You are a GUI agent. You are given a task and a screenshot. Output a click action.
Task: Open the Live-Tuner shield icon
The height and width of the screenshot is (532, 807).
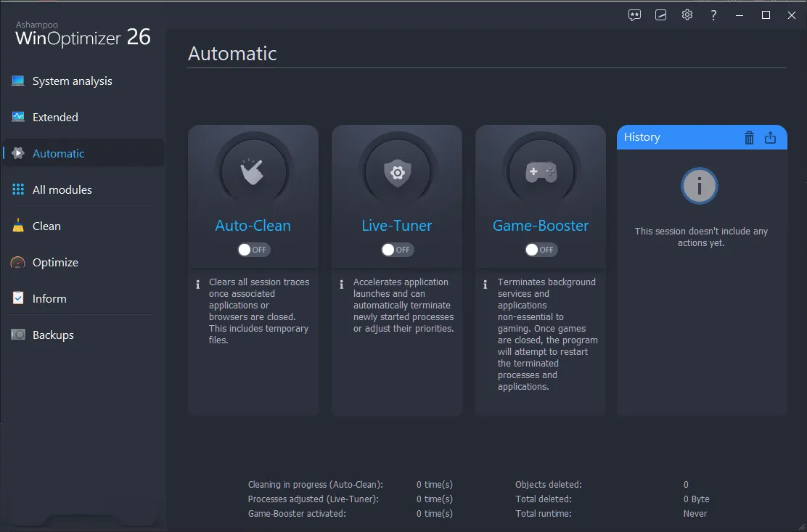point(396,172)
